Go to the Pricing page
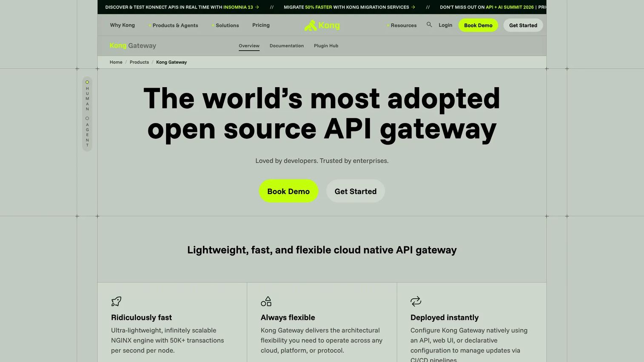Screen dimensions: 644x362 click(261, 25)
